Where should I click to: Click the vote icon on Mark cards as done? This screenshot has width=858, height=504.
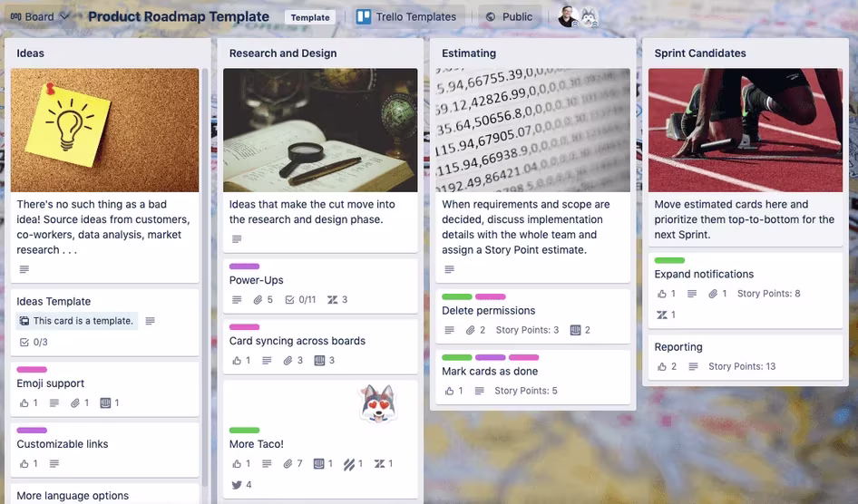point(449,391)
